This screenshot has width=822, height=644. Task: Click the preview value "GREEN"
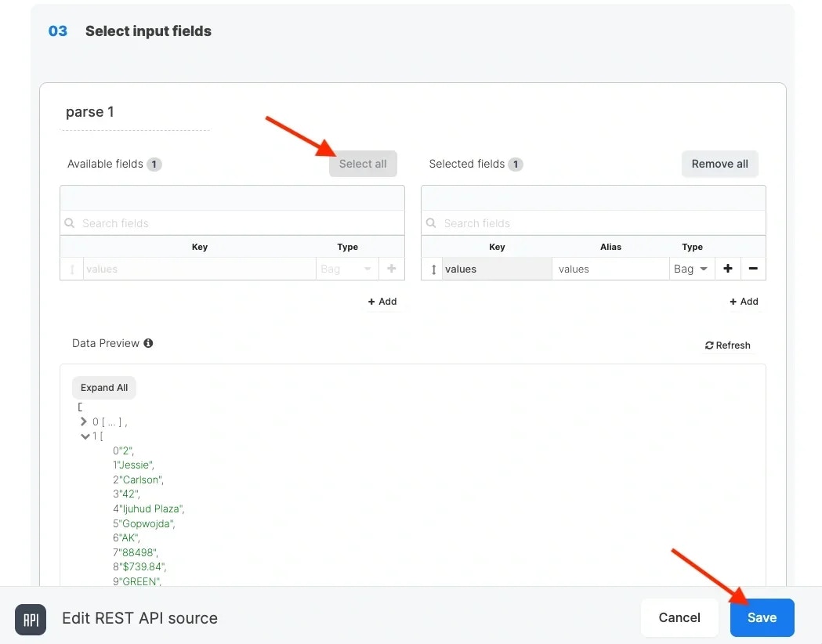pyautogui.click(x=139, y=581)
